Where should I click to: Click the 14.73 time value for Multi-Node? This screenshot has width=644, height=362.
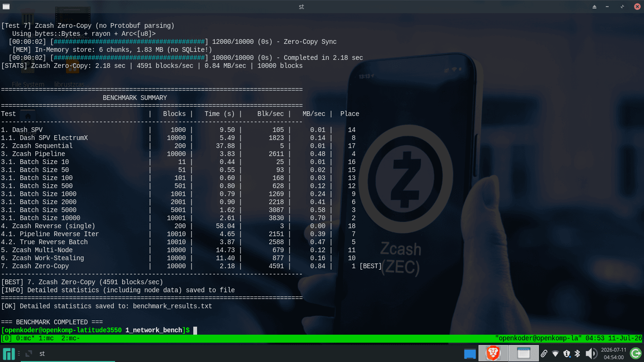tap(225, 250)
